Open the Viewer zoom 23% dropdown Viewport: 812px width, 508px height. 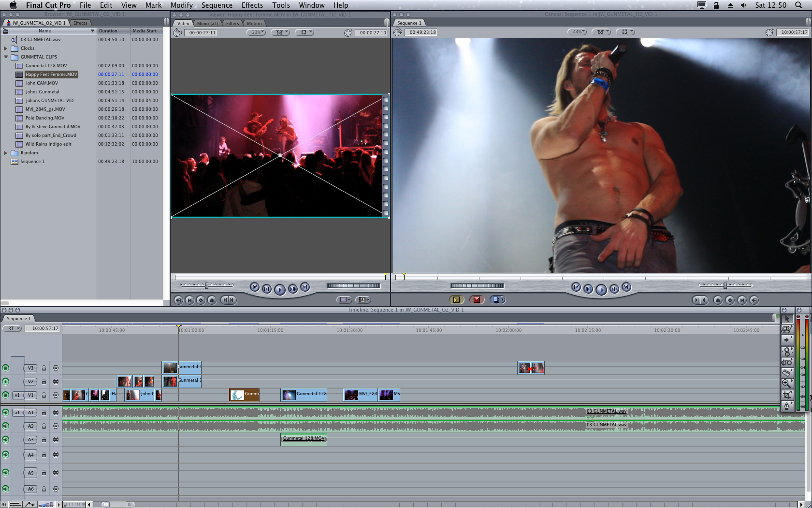click(256, 32)
